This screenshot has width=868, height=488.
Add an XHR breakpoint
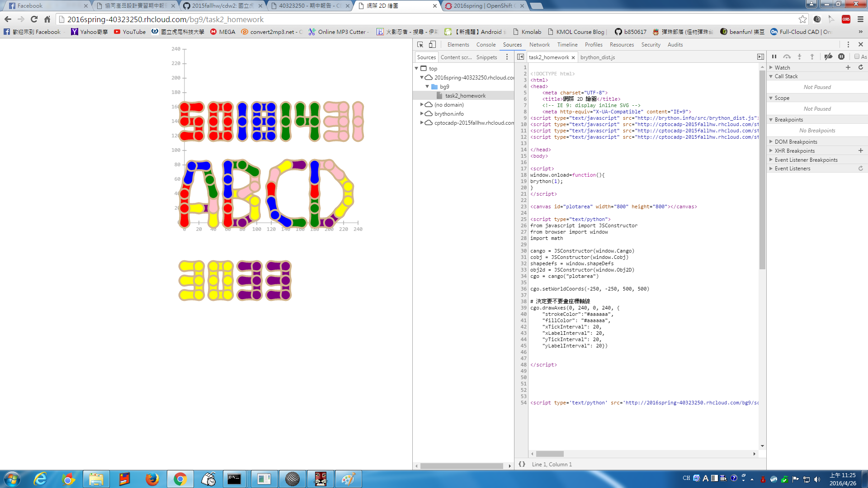861,150
